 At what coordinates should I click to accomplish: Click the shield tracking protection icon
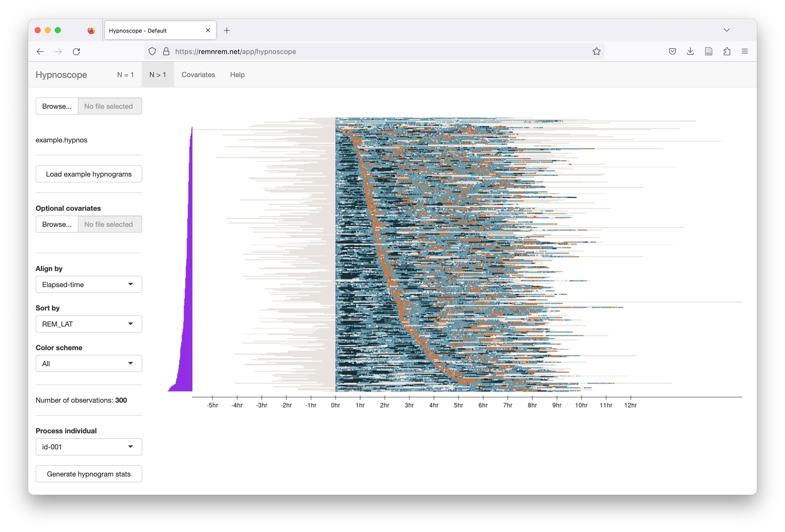[x=152, y=51]
